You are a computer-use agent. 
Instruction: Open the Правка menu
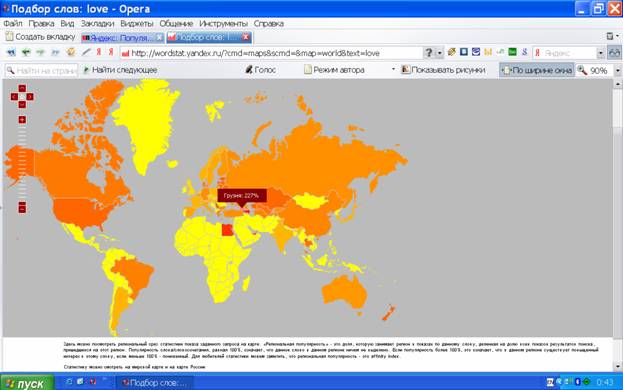coord(41,23)
